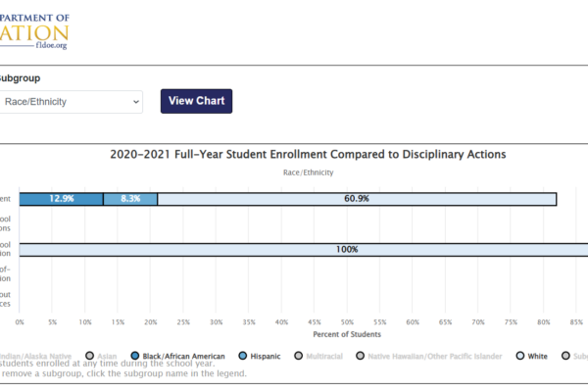
Task: Click the Percent of Students axis label
Action: [x=347, y=334]
